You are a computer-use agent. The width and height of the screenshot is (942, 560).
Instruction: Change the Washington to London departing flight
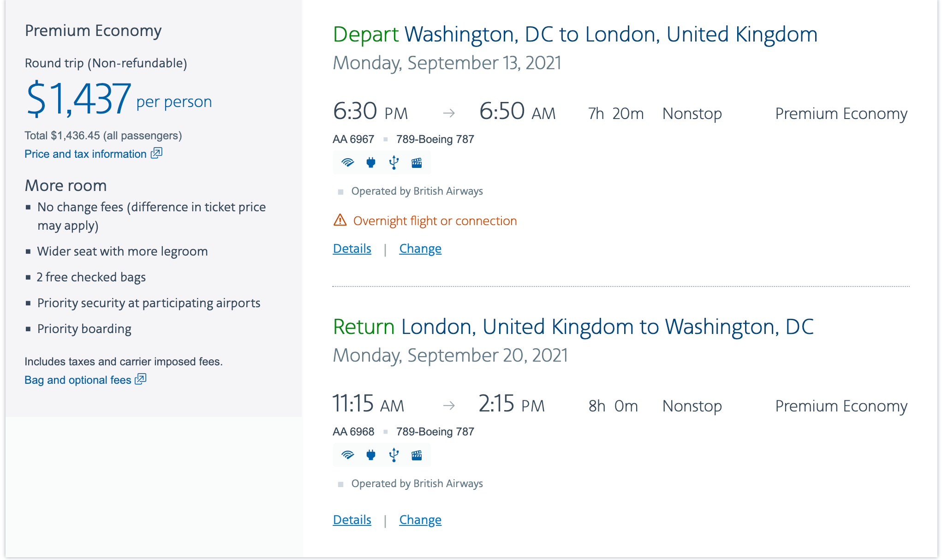(420, 249)
